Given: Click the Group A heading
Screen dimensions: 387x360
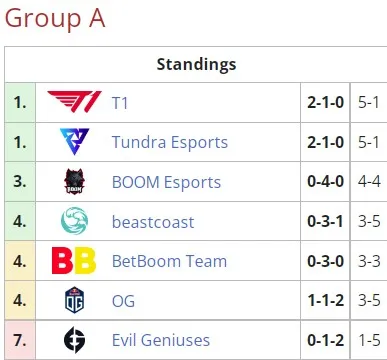Looking at the screenshot, I should (x=55, y=18).
